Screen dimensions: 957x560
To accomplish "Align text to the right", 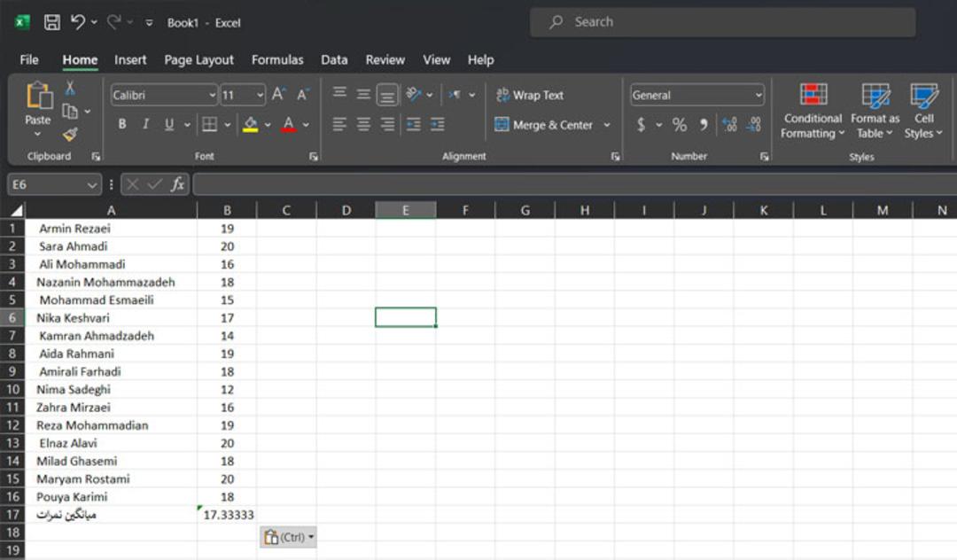I will tap(387, 124).
